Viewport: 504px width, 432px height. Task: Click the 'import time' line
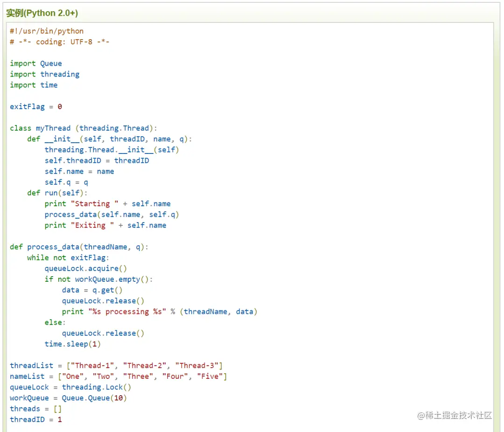34,85
